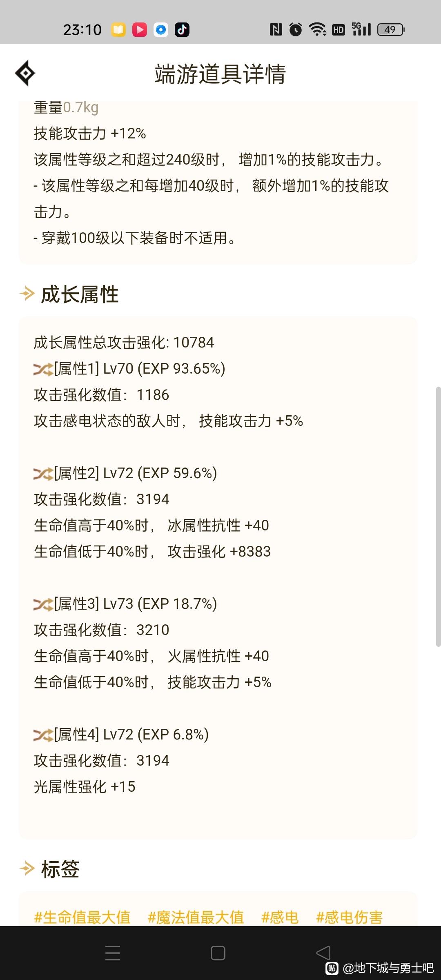The image size is (441, 980).
Task: Click the vertical scrollbar thumb on right edge
Action: [x=438, y=517]
